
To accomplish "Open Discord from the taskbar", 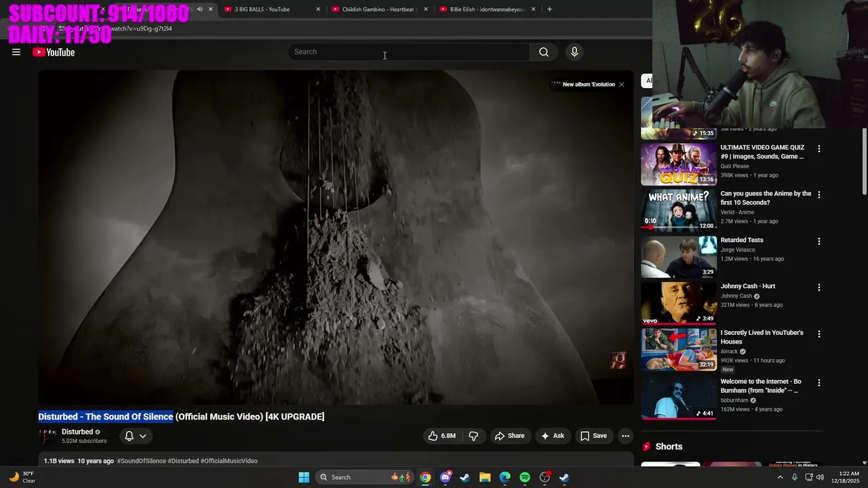I will coord(445,477).
